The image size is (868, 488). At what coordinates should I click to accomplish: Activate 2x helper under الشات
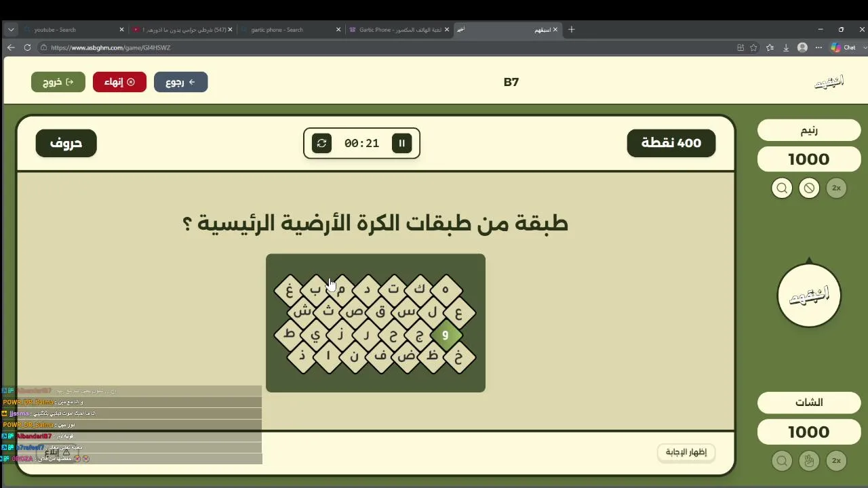836,460
